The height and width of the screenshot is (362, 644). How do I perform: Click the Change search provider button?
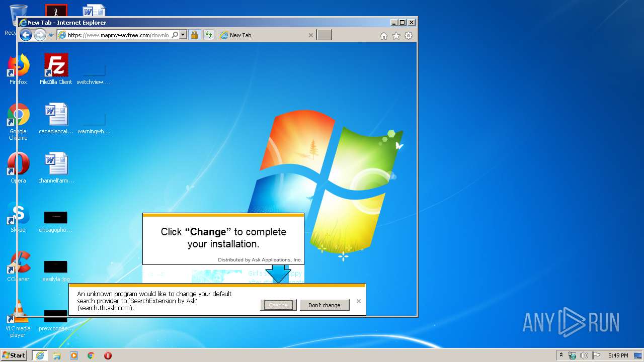[278, 305]
